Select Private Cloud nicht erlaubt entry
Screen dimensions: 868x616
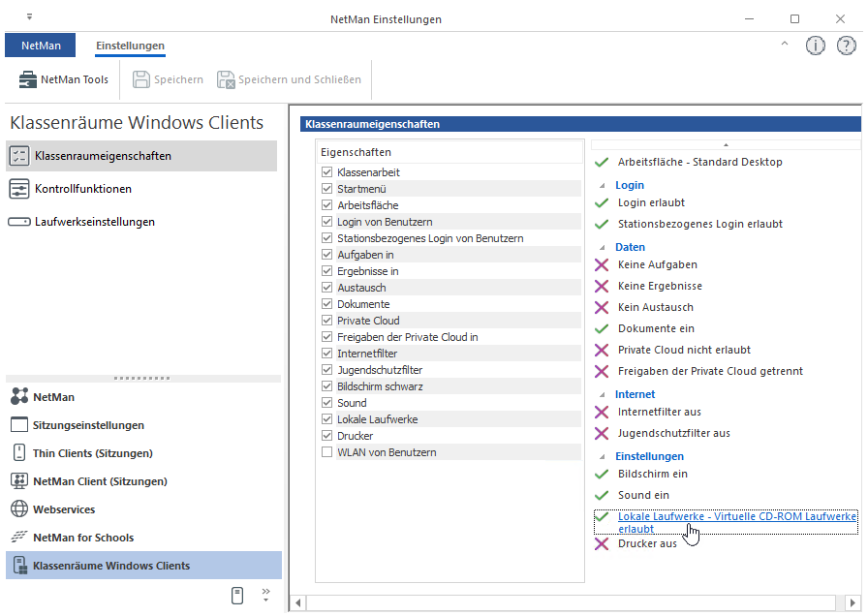(684, 350)
